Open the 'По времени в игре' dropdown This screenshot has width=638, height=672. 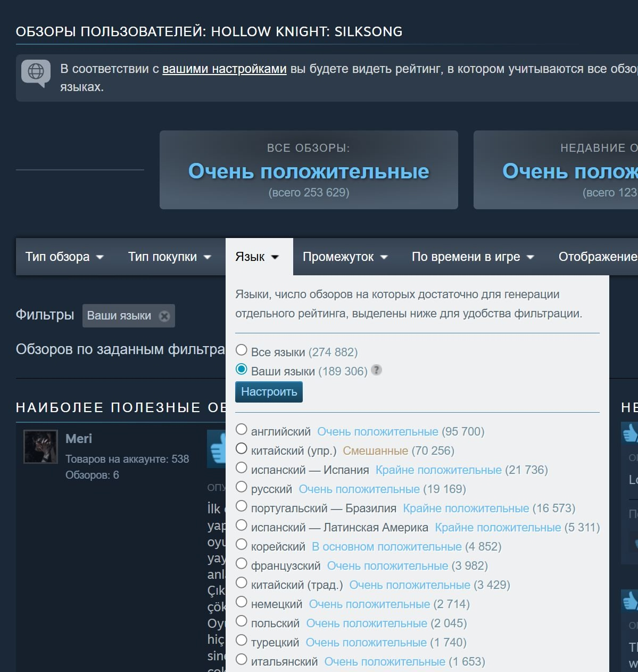click(473, 257)
